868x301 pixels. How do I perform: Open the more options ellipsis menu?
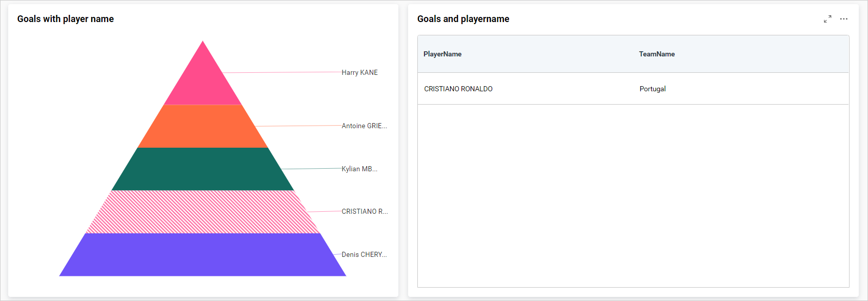coord(843,19)
